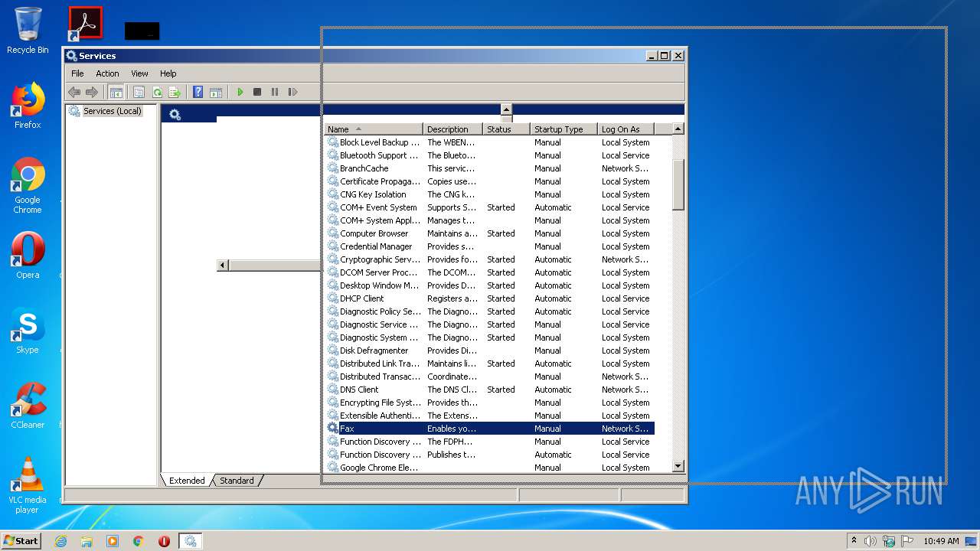
Task: Select the DHCP Client service
Action: pos(490,298)
